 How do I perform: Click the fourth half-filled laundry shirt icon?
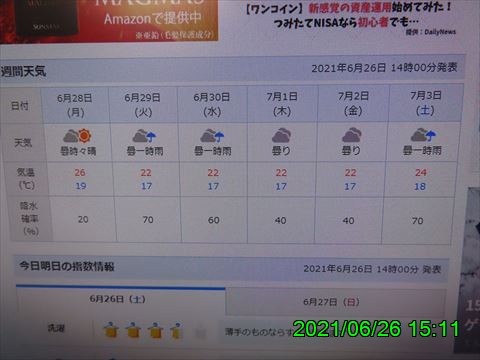pyautogui.click(x=176, y=331)
